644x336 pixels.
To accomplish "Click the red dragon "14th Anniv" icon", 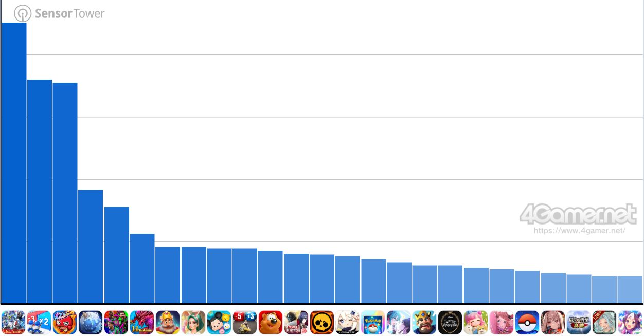I will 142,322.
